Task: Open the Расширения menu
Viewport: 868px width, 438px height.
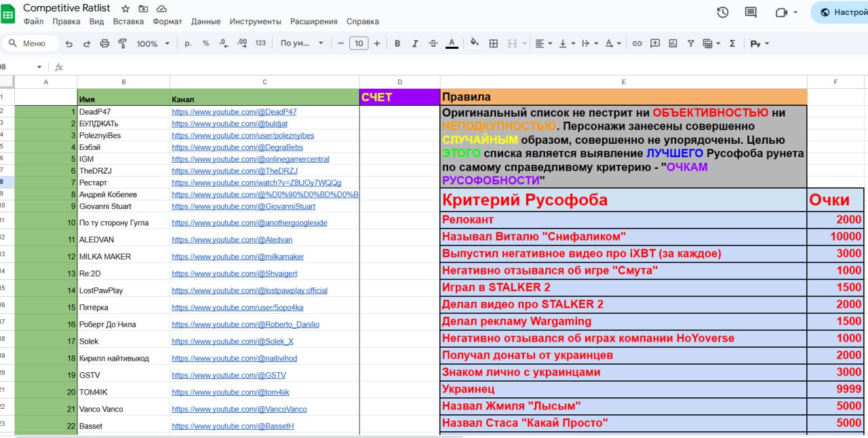Action: click(313, 22)
